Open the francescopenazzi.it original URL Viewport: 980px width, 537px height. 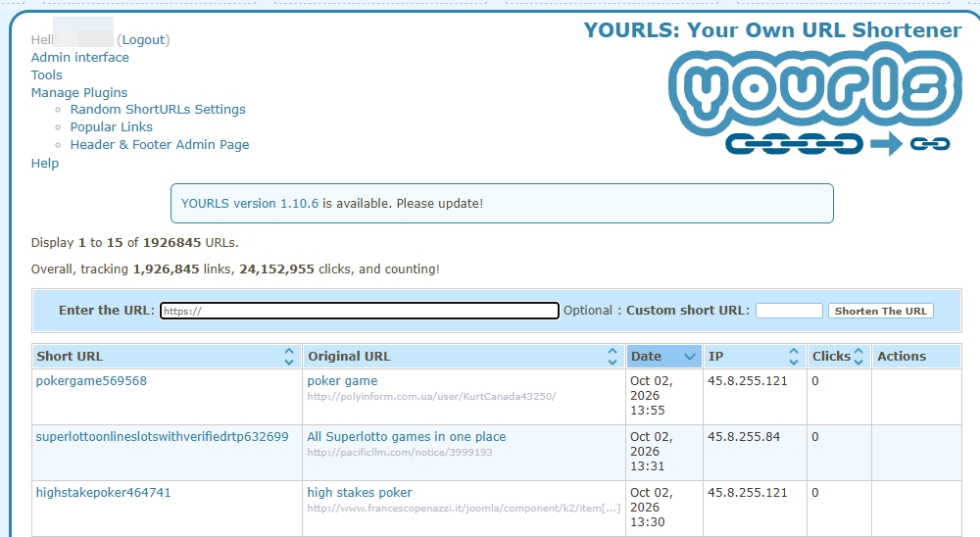464,508
